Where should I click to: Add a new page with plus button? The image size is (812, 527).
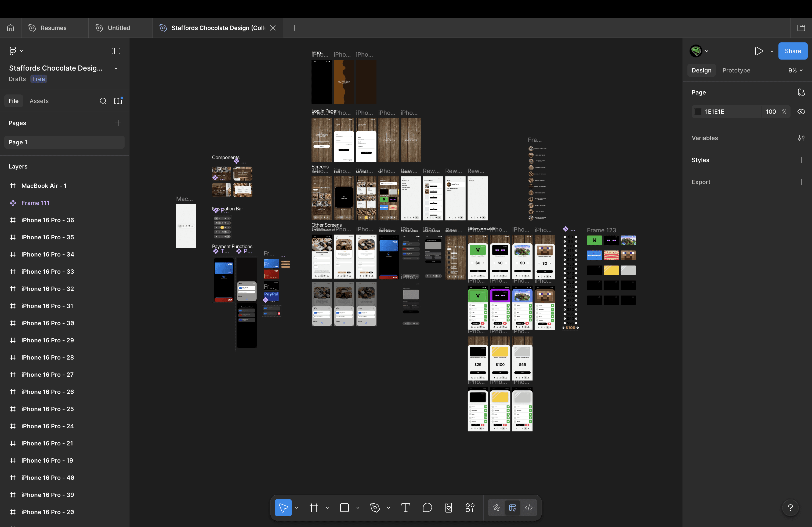click(118, 123)
